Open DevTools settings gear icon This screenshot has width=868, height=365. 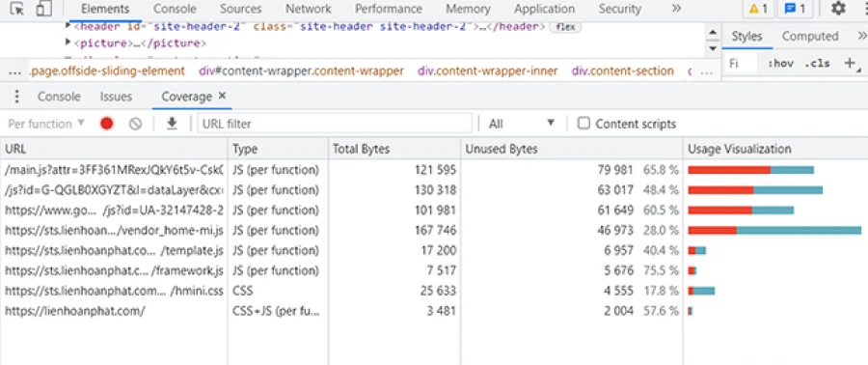tap(839, 9)
